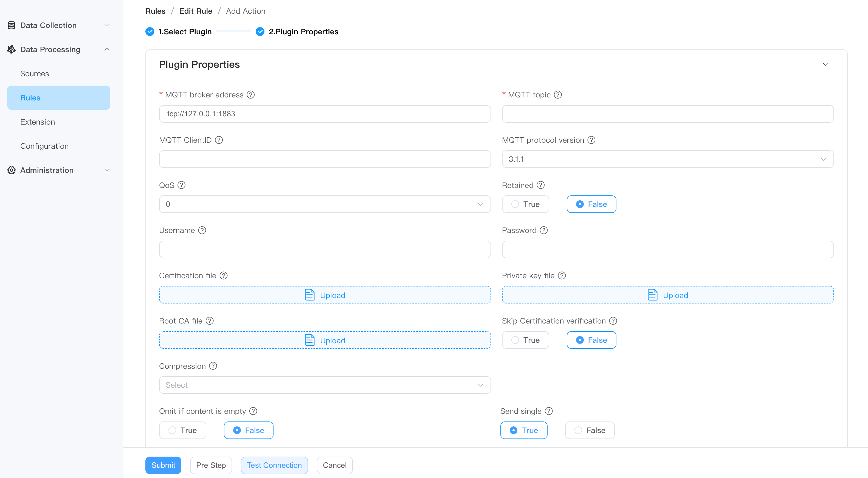Set Send single to False
Screen dimensions: 868x478
589,431
